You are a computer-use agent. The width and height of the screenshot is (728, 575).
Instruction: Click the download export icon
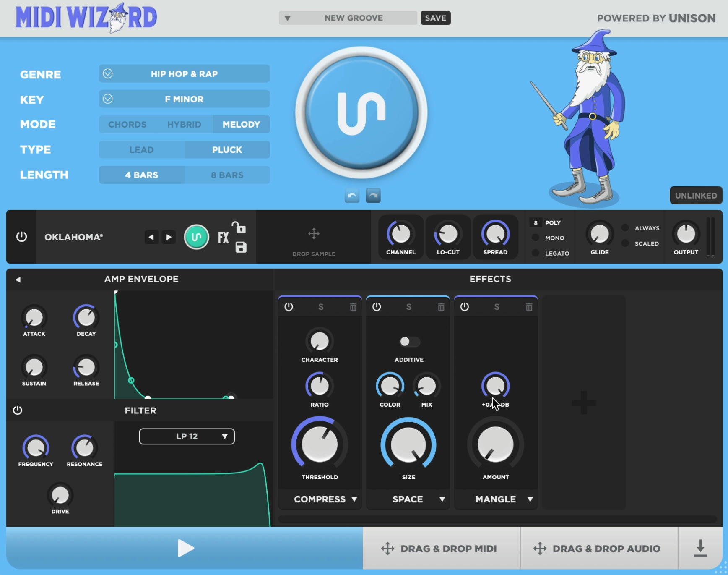pyautogui.click(x=700, y=548)
